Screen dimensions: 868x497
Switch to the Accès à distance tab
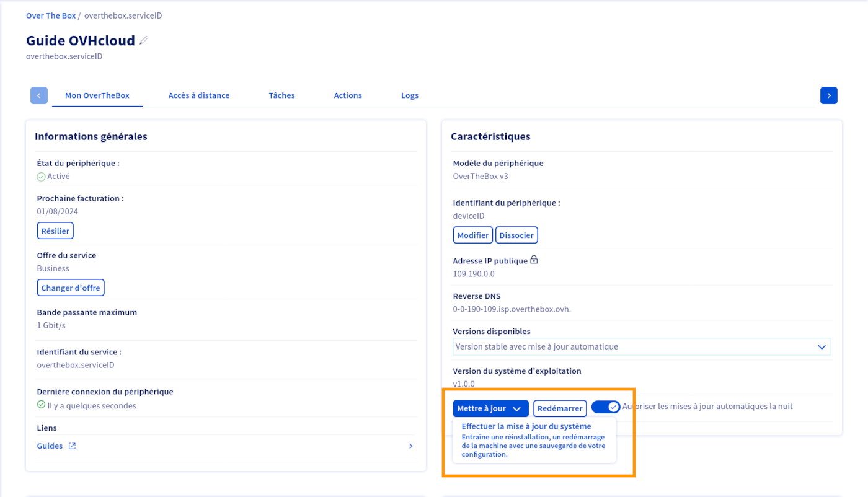click(199, 95)
